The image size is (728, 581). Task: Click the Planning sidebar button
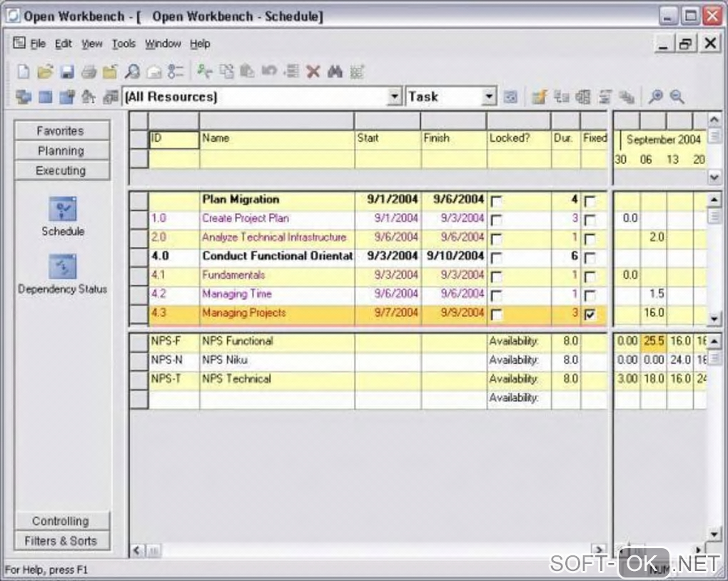62,151
